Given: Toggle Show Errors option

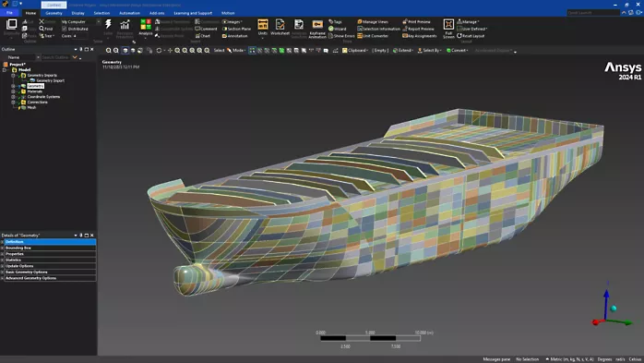Looking at the screenshot, I should click(341, 36).
